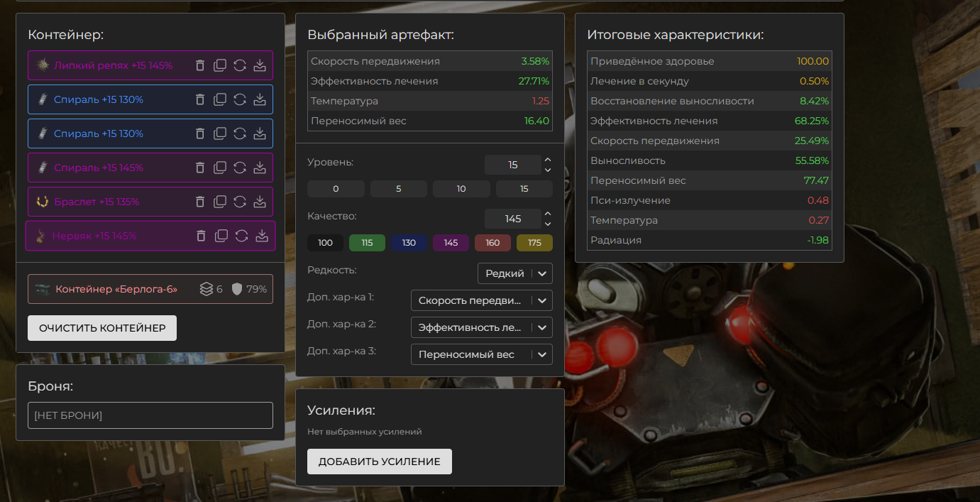Delete the Липкий репях artifact with trash icon
The width and height of the screenshot is (980, 502).
coord(200,65)
